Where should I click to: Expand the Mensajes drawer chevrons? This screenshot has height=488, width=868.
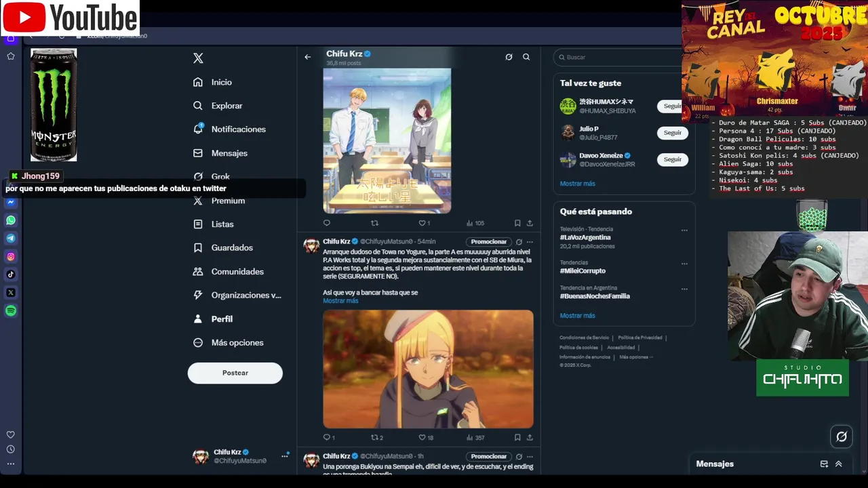point(838,464)
